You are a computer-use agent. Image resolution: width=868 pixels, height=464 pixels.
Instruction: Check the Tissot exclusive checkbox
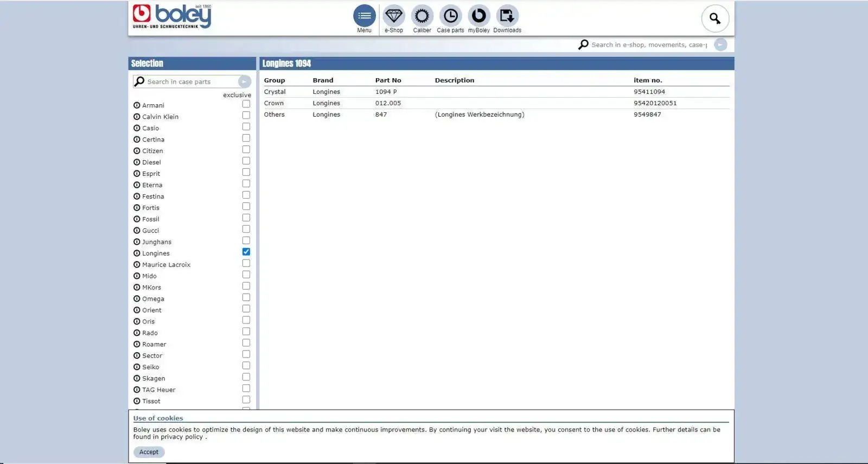(246, 400)
